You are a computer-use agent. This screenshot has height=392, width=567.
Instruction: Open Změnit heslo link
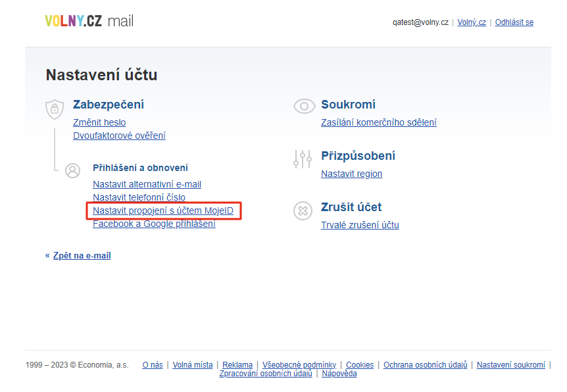(99, 122)
